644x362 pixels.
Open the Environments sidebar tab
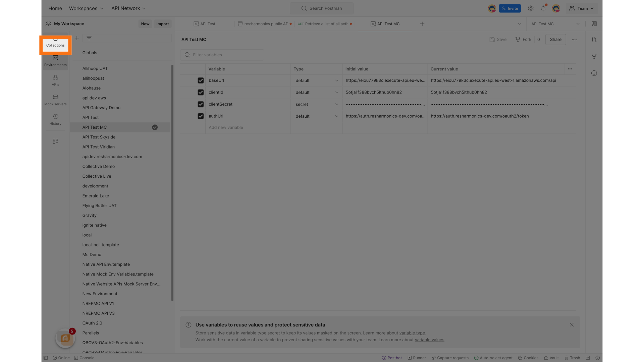pyautogui.click(x=55, y=61)
